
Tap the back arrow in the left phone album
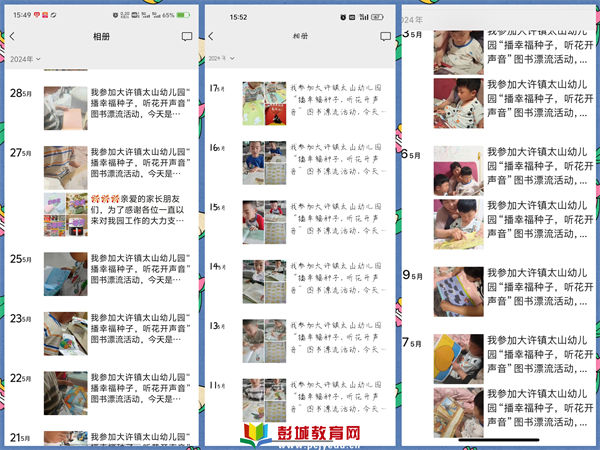[x=12, y=36]
